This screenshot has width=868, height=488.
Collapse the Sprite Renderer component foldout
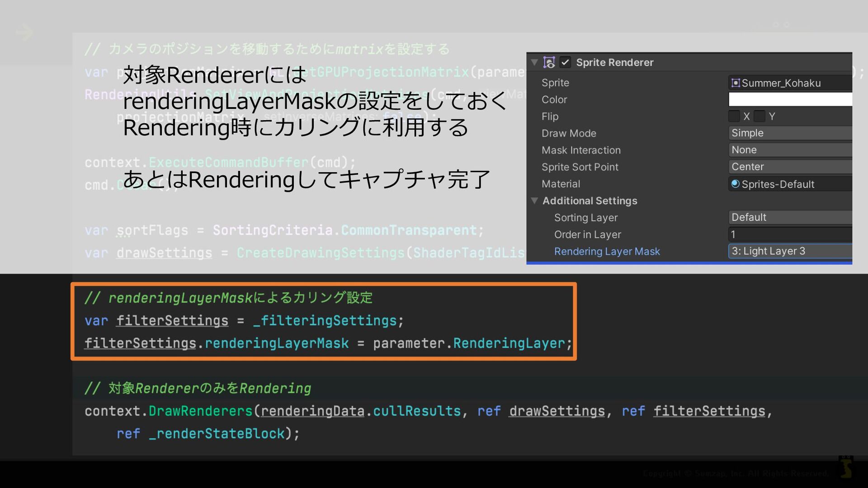[x=534, y=62]
